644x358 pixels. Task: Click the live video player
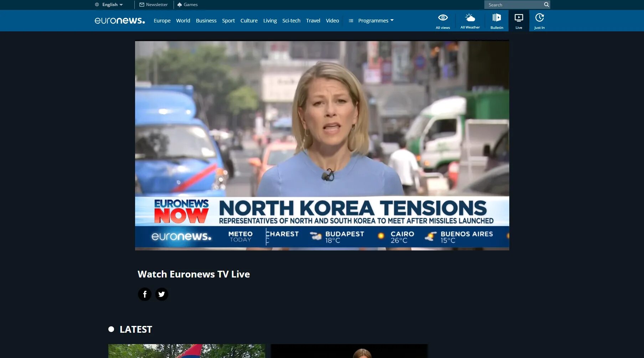pyautogui.click(x=322, y=145)
